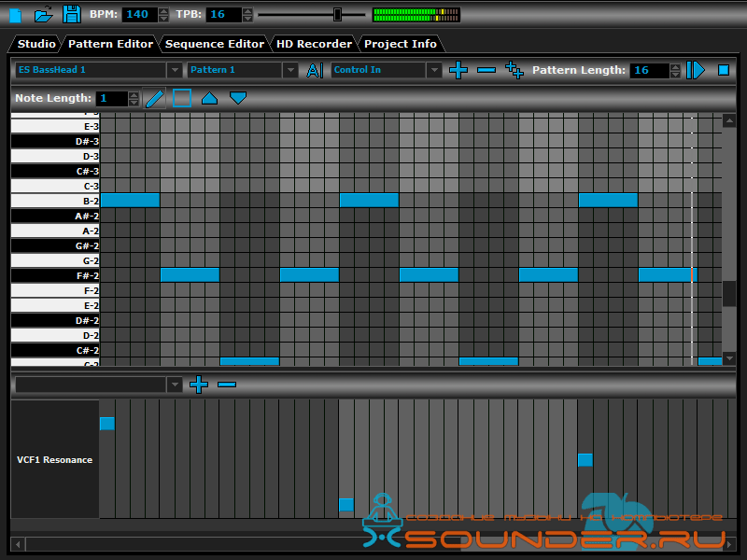Open the HD Recorder tab

pyautogui.click(x=314, y=44)
